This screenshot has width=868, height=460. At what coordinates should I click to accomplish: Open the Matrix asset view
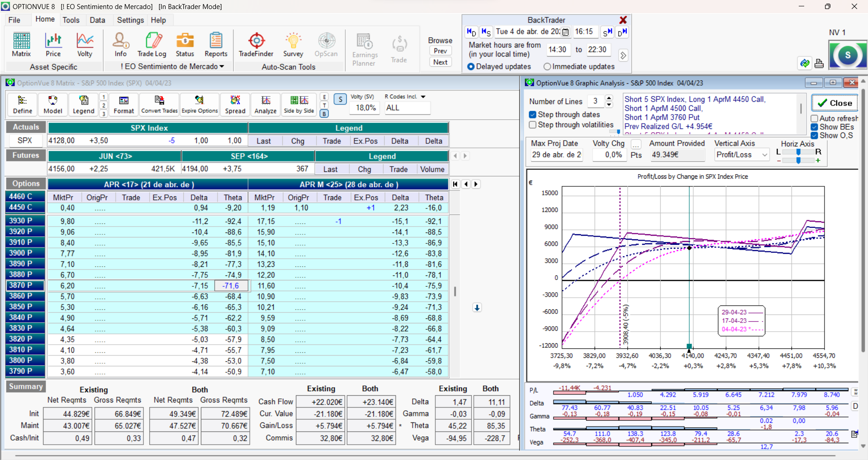(x=21, y=45)
